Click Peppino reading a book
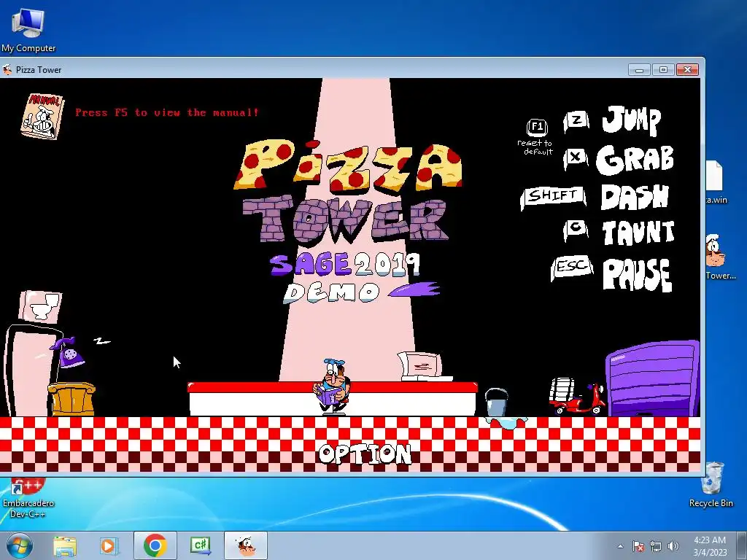This screenshot has height=560, width=747. [333, 386]
